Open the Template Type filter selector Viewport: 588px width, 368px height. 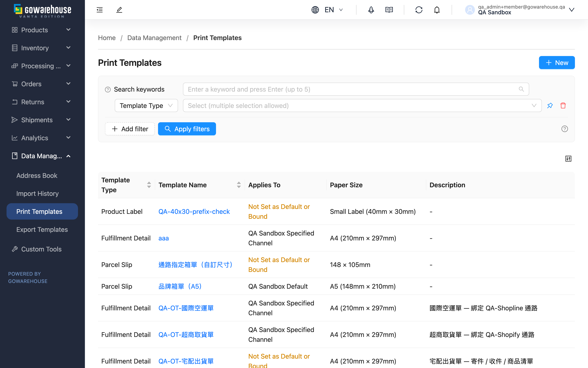point(146,105)
